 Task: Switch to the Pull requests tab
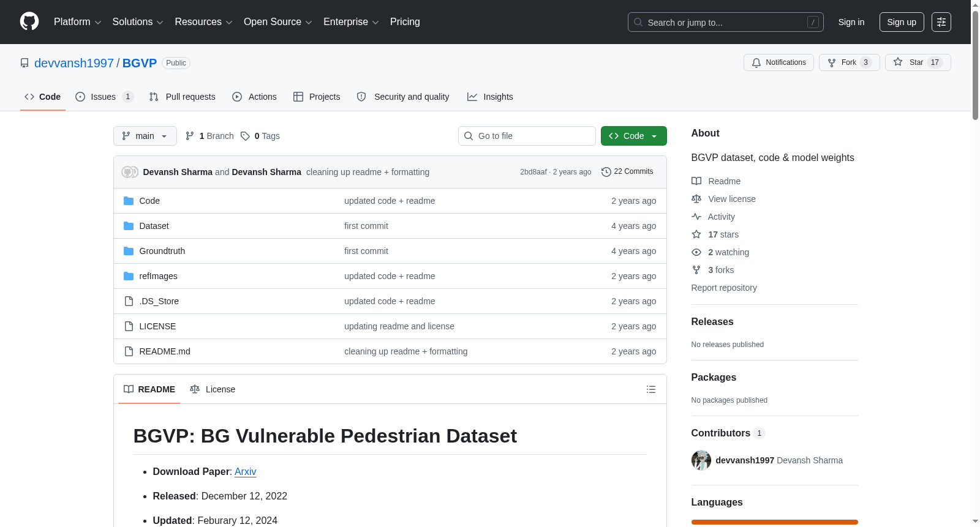[x=182, y=97]
